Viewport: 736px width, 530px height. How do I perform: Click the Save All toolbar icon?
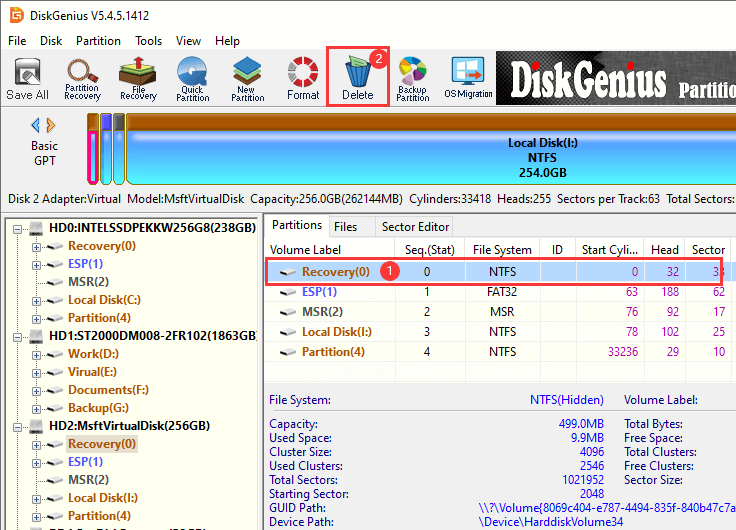[x=27, y=78]
